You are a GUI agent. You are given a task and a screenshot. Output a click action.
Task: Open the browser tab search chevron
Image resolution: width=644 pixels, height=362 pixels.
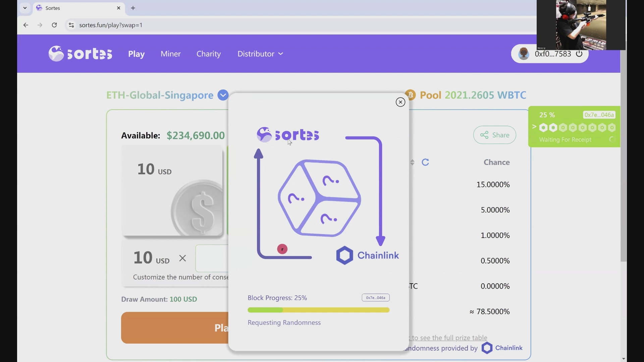pyautogui.click(x=25, y=8)
